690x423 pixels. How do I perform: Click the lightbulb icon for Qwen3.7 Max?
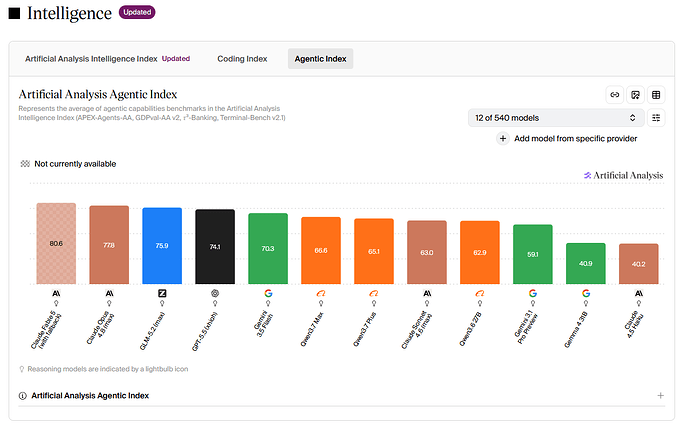[x=321, y=303]
